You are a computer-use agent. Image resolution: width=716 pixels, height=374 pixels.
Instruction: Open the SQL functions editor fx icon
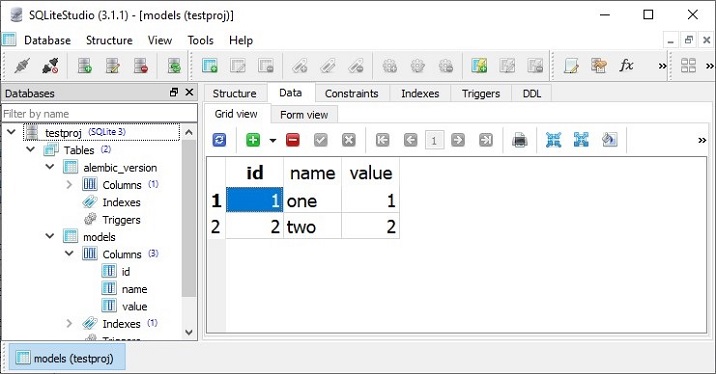[x=626, y=66]
